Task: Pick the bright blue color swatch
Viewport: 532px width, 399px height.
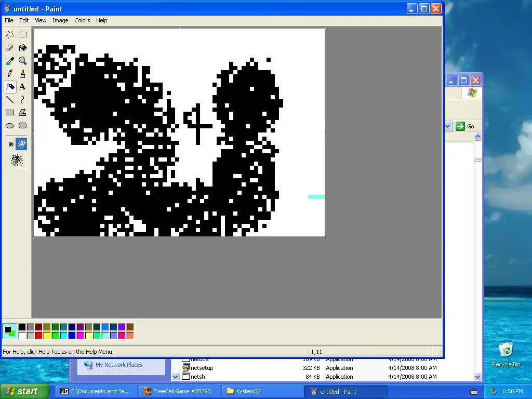Action: tap(72, 336)
